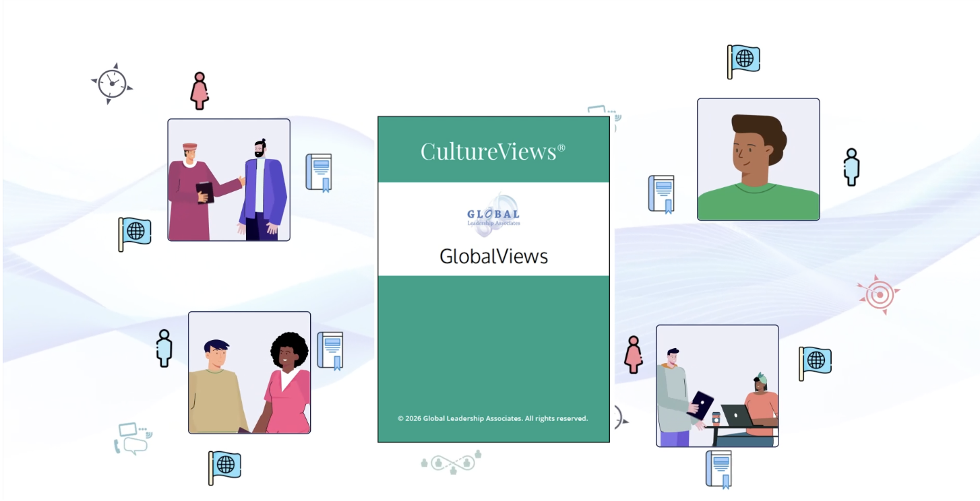The width and height of the screenshot is (980, 501).
Task: Click the book icon below the laptop illustration
Action: [x=718, y=469]
